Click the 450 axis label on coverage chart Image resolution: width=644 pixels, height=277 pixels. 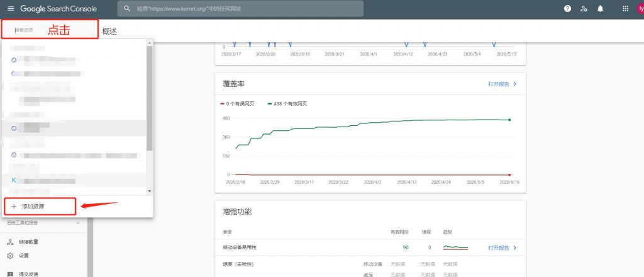[x=226, y=118]
